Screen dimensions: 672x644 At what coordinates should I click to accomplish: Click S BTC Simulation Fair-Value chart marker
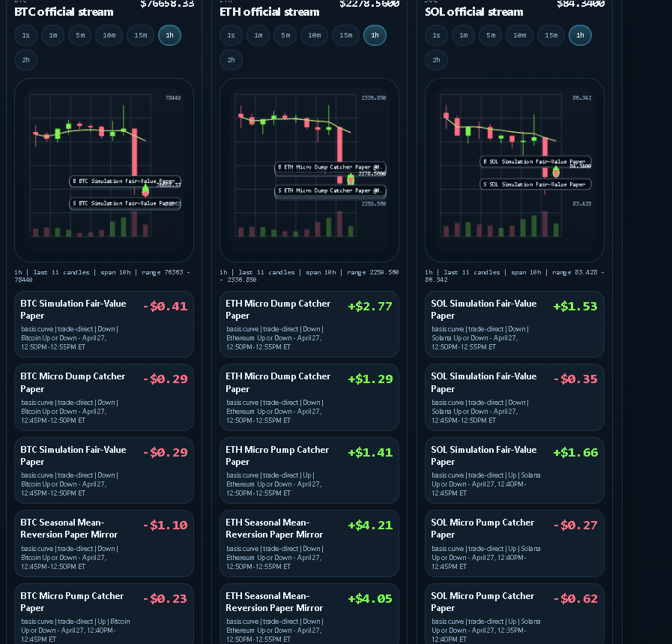[125, 203]
